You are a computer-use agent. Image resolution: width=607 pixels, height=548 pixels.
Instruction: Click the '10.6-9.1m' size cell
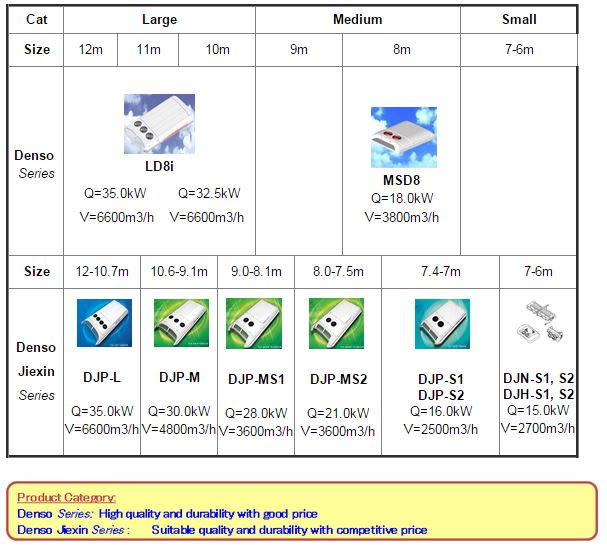click(179, 271)
